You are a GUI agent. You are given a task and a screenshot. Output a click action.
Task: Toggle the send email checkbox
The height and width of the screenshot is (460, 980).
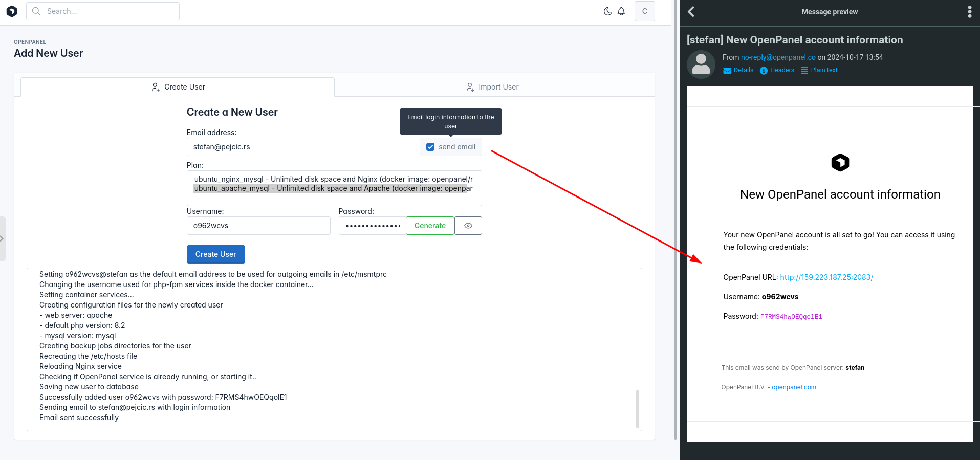pyautogui.click(x=430, y=147)
